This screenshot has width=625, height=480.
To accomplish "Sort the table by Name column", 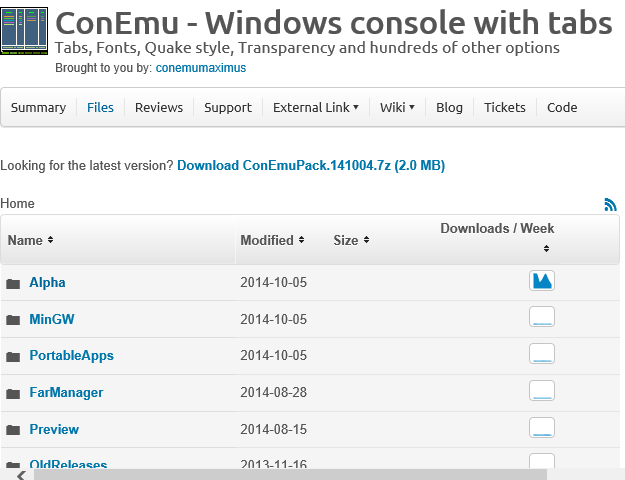I will click(30, 240).
